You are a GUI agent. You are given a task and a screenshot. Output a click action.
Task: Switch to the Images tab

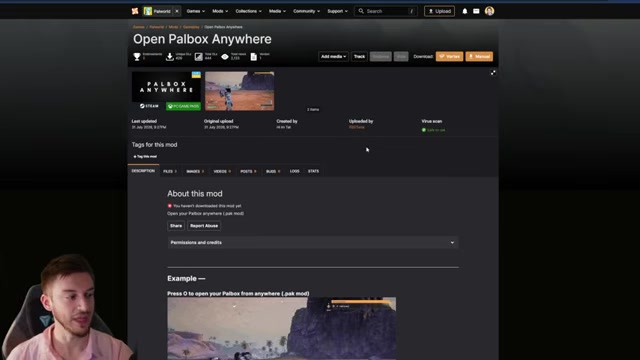[195, 171]
